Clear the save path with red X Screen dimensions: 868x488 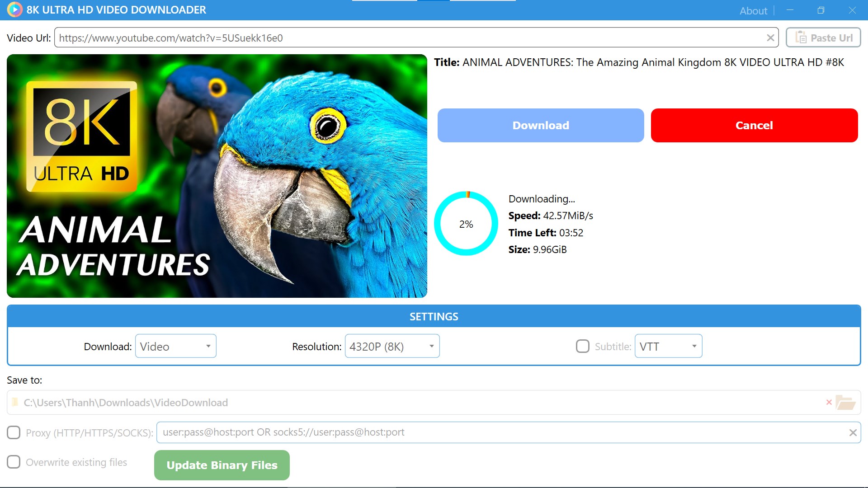click(x=829, y=402)
